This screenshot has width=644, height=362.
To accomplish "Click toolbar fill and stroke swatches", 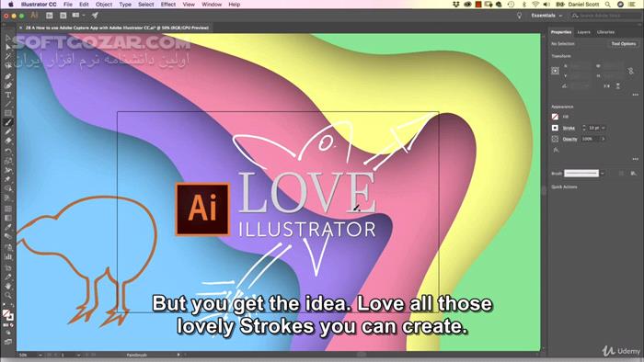I will [x=7, y=315].
